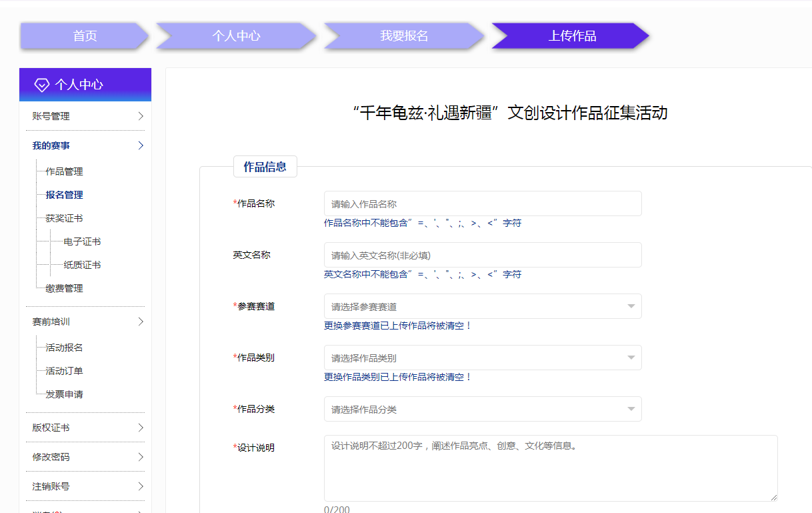Expand the 版权证书 sidebar item
This screenshot has height=513, width=812.
click(x=141, y=427)
